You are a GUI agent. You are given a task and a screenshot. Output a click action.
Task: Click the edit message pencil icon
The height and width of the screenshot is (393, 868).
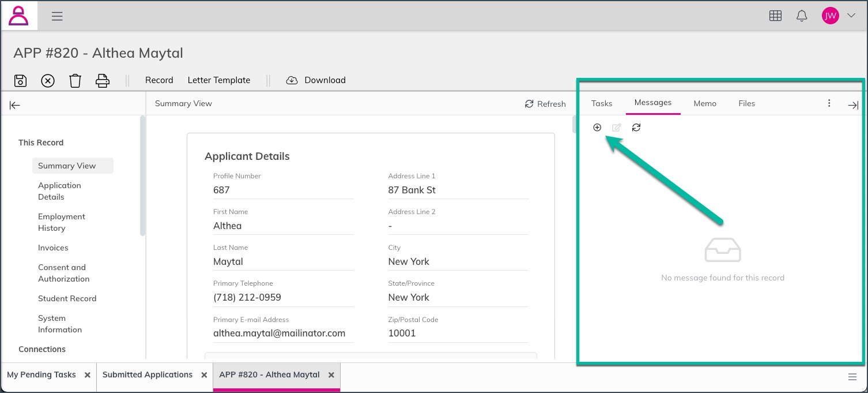point(617,128)
